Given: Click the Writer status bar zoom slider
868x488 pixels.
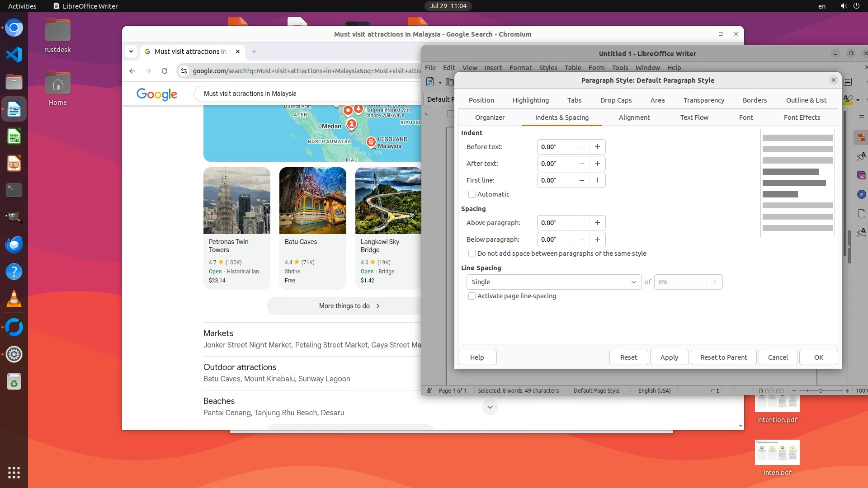Looking at the screenshot, I should pos(820,391).
